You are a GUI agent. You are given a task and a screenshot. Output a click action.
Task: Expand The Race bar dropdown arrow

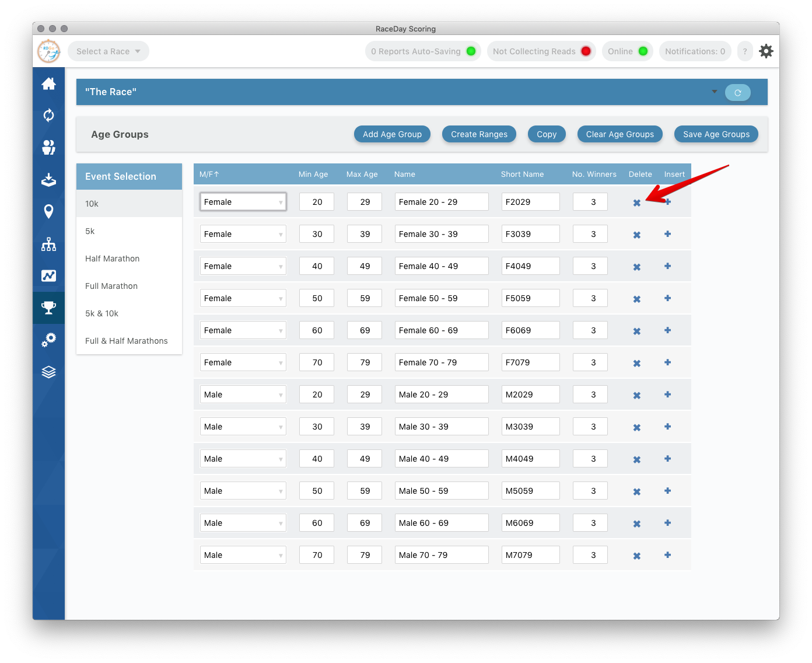pyautogui.click(x=715, y=92)
